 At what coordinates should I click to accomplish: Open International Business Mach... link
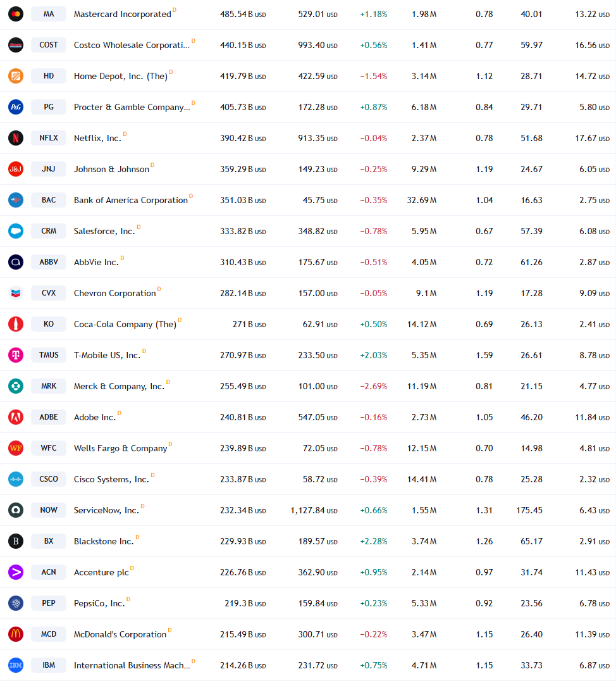[132, 665]
